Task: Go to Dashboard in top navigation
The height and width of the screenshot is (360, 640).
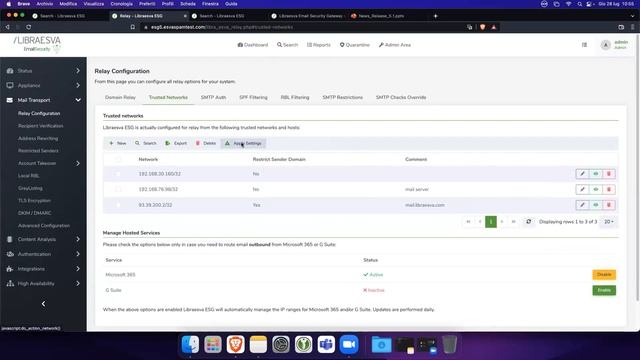Action: [x=253, y=45]
